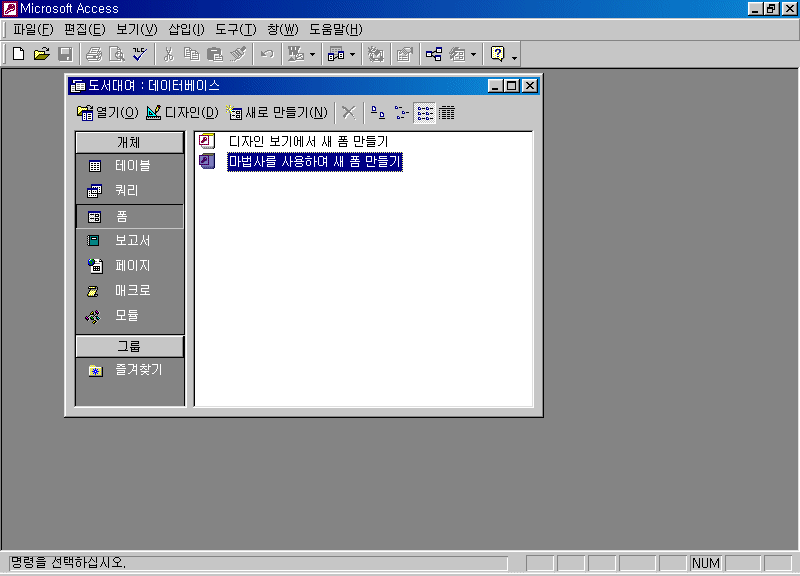
Task: Select 페이지 in the objects list
Action: coord(130,265)
